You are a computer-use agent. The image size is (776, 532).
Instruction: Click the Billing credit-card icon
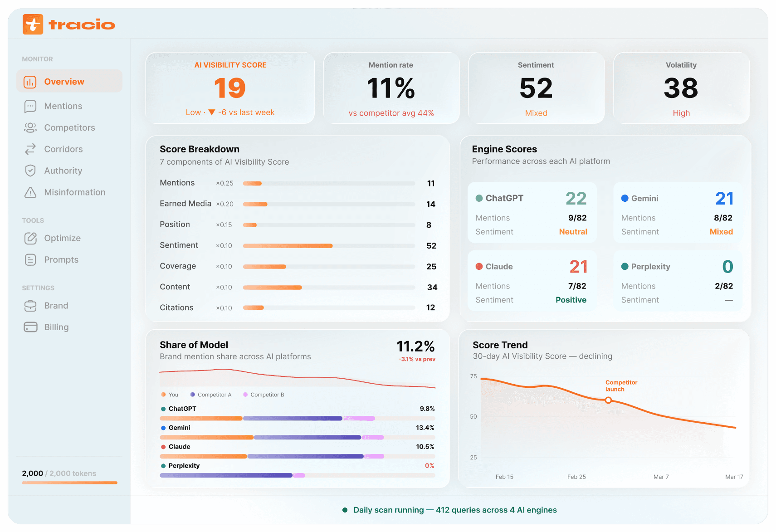click(30, 327)
